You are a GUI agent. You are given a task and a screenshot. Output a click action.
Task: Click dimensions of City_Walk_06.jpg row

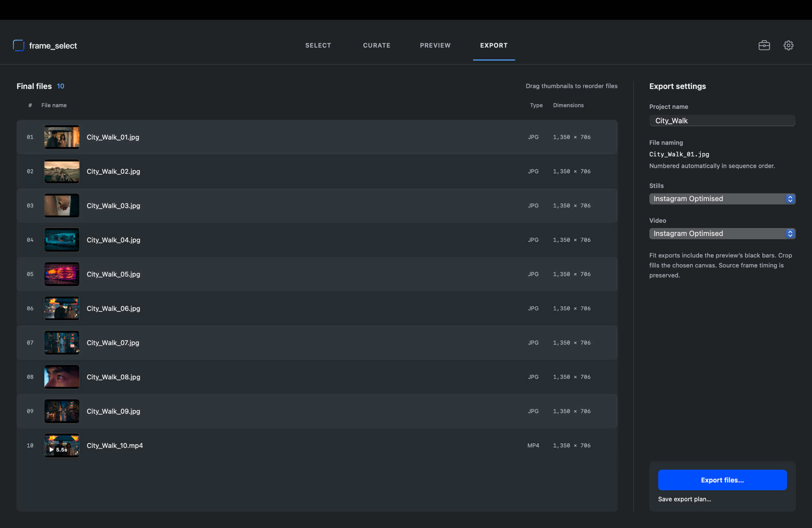click(x=572, y=308)
